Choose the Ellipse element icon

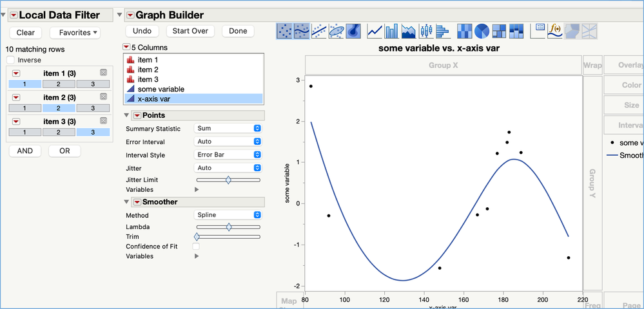tap(337, 31)
